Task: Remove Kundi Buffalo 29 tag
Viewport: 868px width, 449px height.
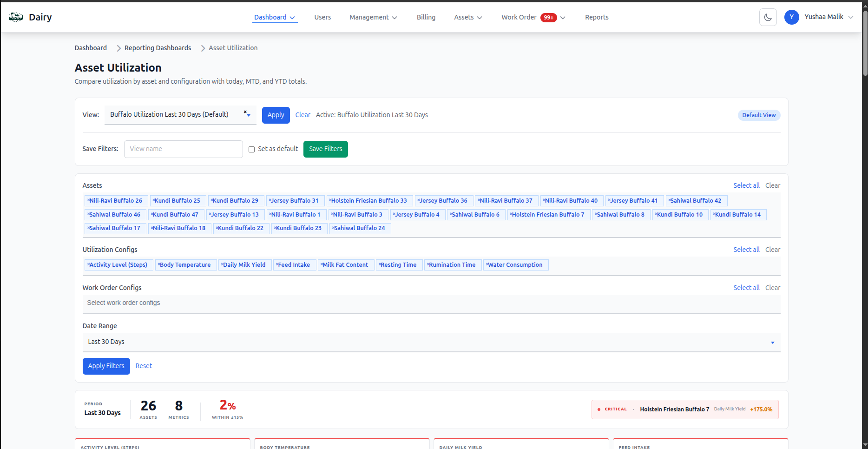Action: click(x=211, y=200)
